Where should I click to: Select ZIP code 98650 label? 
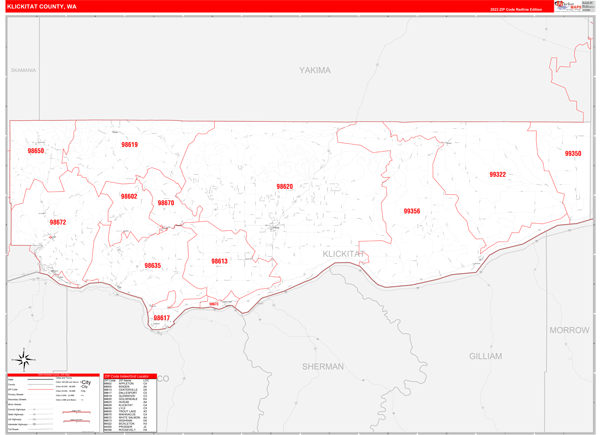click(36, 151)
